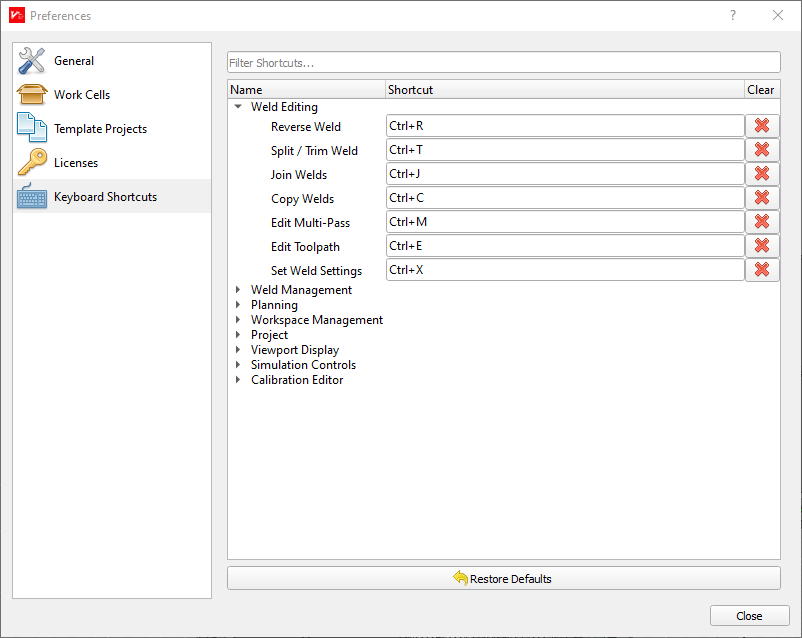The width and height of the screenshot is (802, 638).
Task: Select the Copy Welds row label
Action: [x=302, y=199]
